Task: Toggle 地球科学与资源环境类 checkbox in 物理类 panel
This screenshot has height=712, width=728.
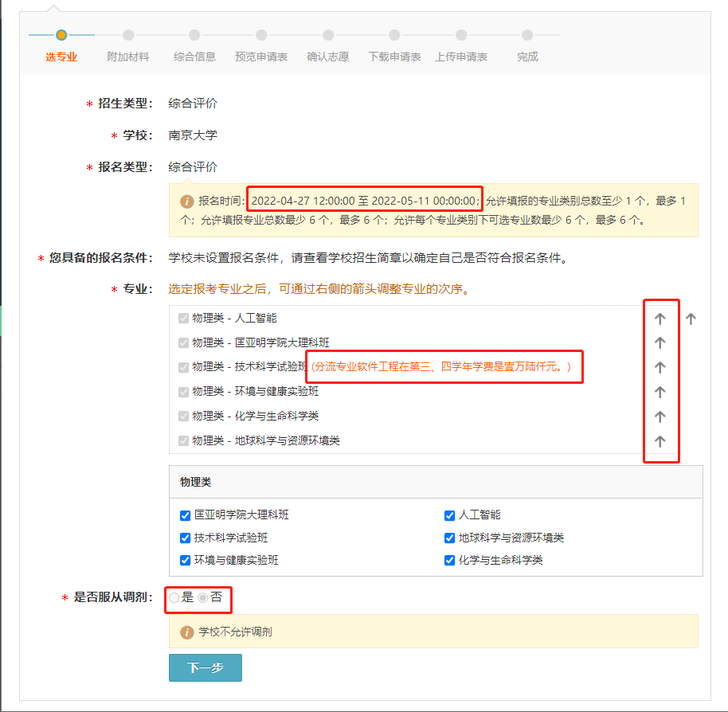Action: (450, 538)
